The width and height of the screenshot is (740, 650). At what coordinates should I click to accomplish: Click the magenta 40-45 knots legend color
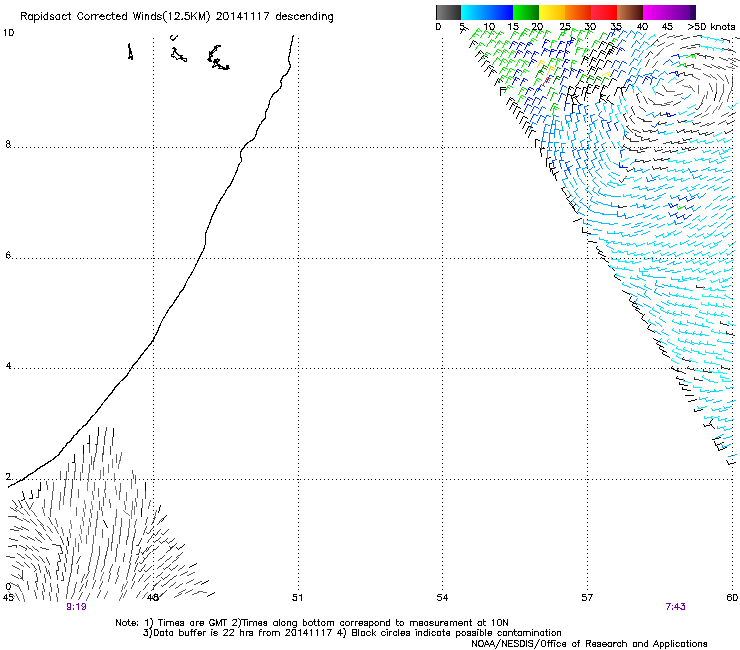pyautogui.click(x=656, y=12)
